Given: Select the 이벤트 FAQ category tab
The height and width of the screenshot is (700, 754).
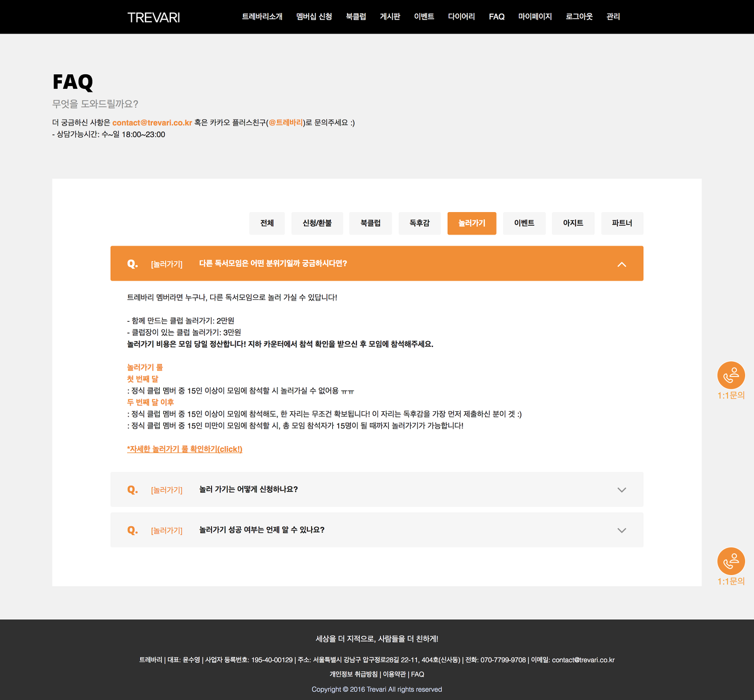Looking at the screenshot, I should tap(524, 223).
